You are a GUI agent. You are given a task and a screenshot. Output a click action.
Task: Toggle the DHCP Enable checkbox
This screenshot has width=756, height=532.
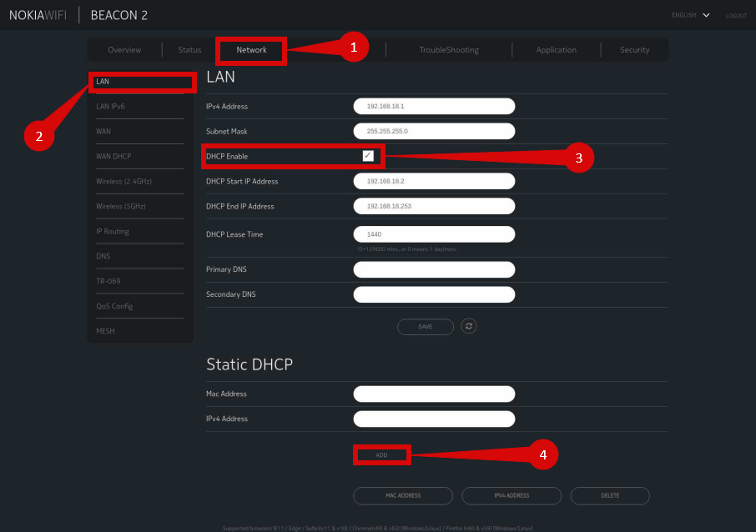point(368,156)
